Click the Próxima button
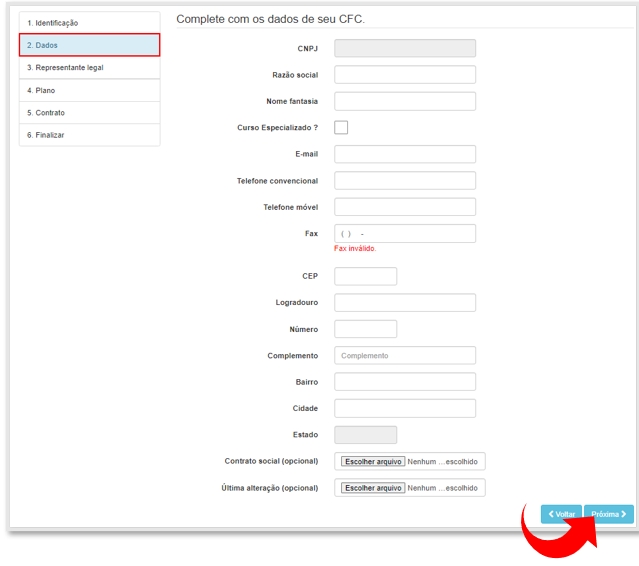The image size is (639, 566). click(x=608, y=514)
